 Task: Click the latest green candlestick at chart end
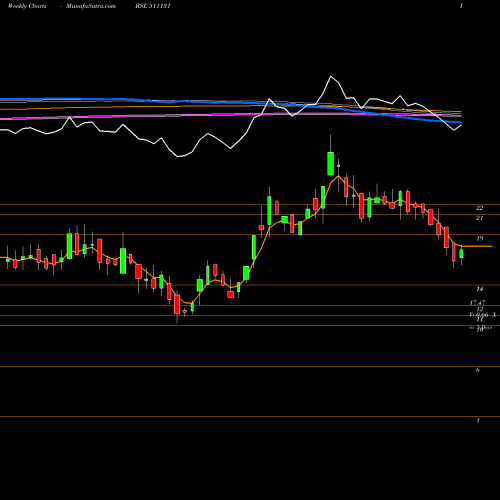point(461,254)
